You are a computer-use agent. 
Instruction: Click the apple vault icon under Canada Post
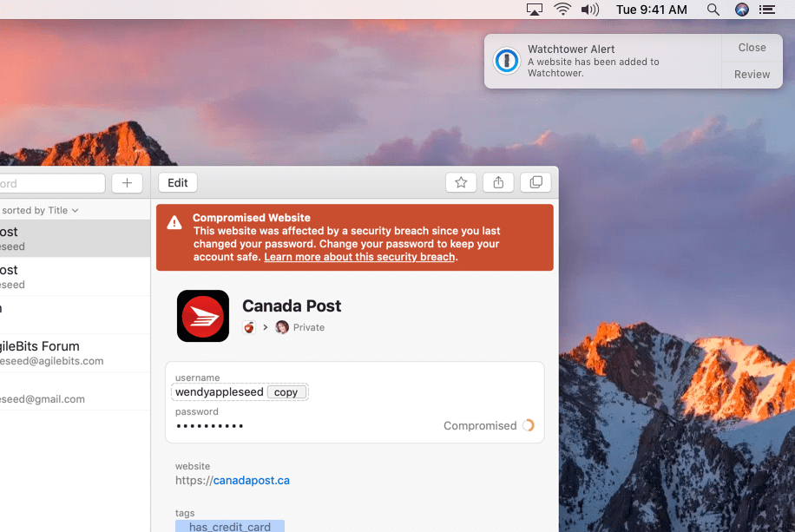pyautogui.click(x=249, y=327)
